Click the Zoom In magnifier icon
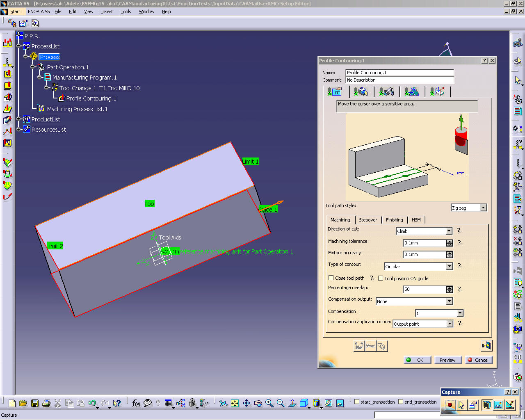The width and height of the screenshot is (525, 420). [x=269, y=403]
